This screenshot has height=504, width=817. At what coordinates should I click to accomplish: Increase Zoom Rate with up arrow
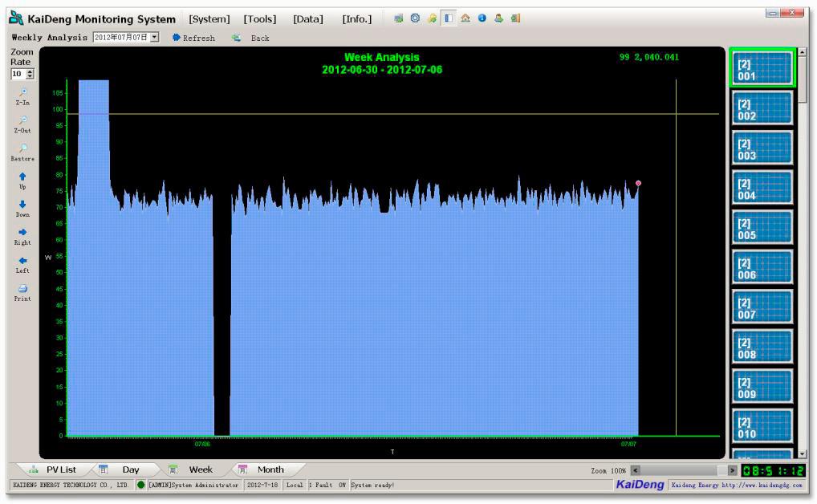point(30,71)
